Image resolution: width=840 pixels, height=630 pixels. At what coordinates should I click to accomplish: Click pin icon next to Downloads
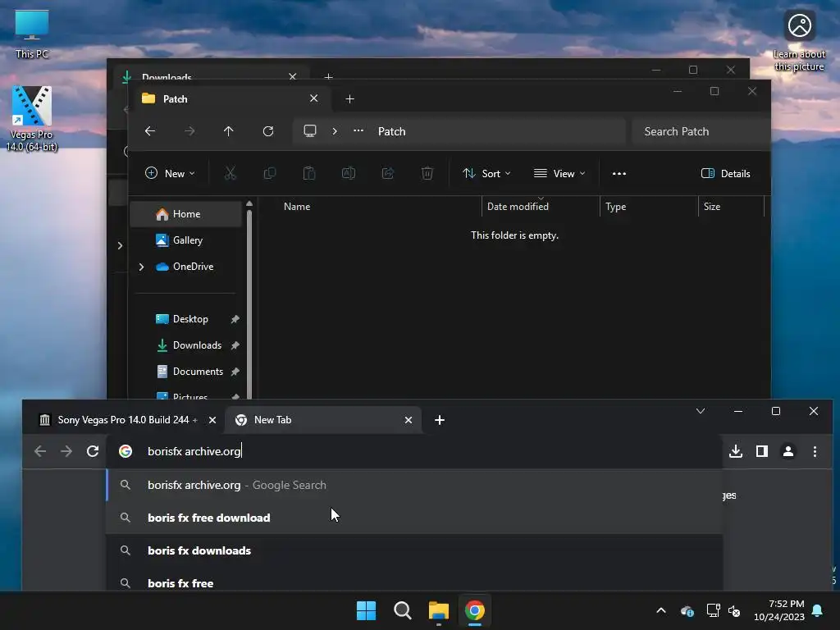(x=235, y=345)
